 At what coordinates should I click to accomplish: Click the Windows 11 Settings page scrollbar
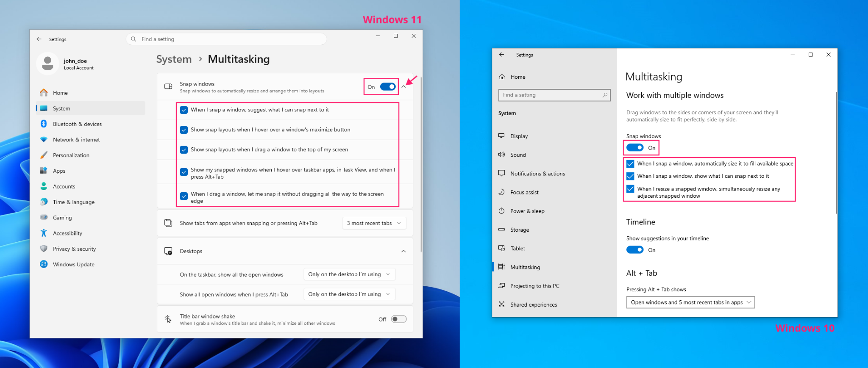point(421,164)
